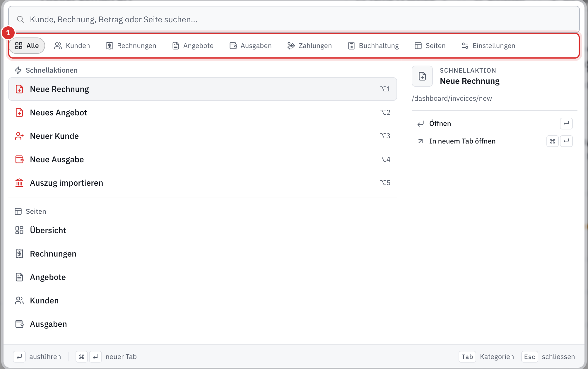Screen dimensions: 588x369
Task: Go to Angebote page under Seiten
Action: pos(203,277)
